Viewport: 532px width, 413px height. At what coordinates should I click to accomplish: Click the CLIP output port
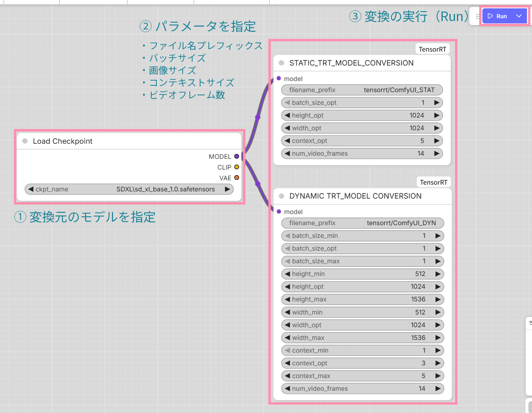237,167
